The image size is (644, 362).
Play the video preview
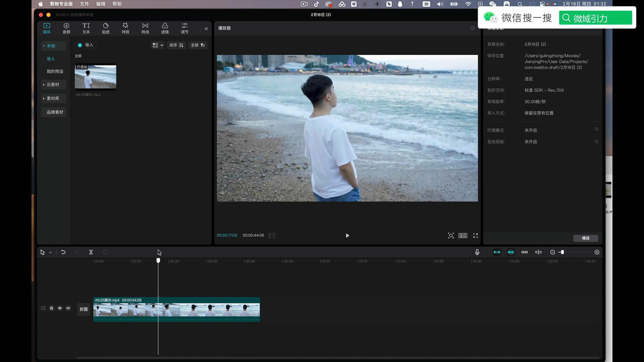[347, 236]
